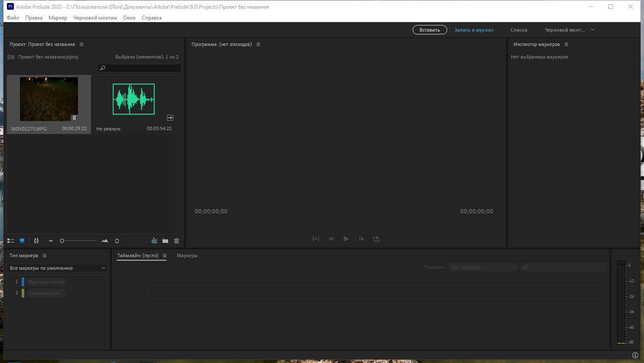
Task: Click Нет выбранных маркеров text
Action: (x=540, y=57)
